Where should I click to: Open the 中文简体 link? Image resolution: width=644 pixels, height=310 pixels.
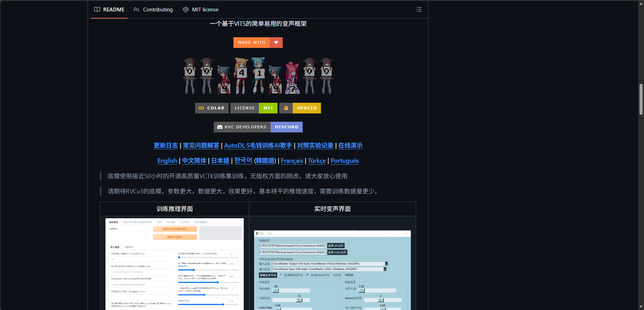tap(194, 161)
